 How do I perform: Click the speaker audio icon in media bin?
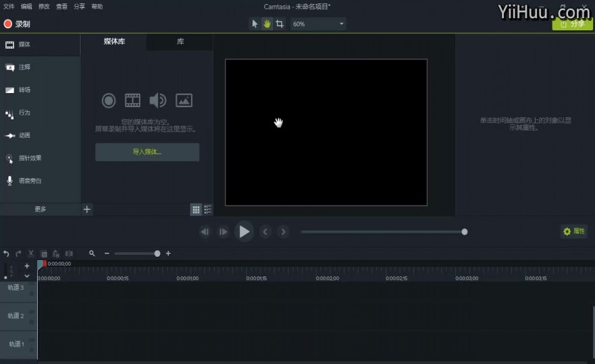(158, 100)
